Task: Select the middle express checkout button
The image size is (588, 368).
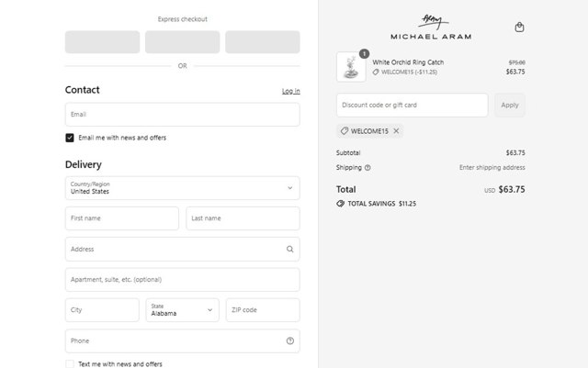Action: point(182,42)
